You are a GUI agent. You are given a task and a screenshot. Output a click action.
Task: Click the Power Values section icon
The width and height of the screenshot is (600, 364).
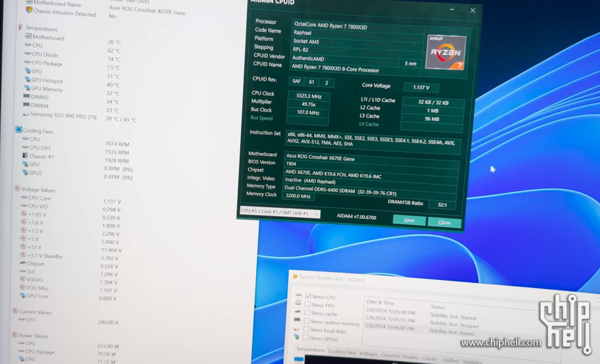[15, 335]
